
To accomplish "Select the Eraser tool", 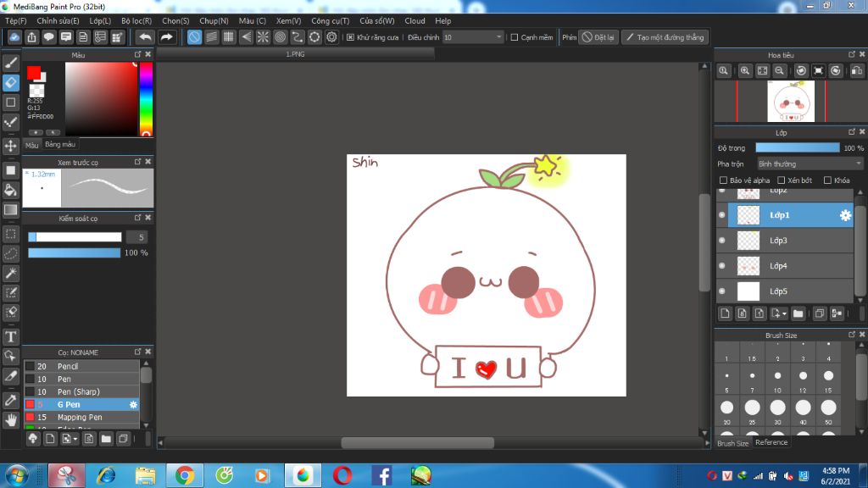I will 10,83.
